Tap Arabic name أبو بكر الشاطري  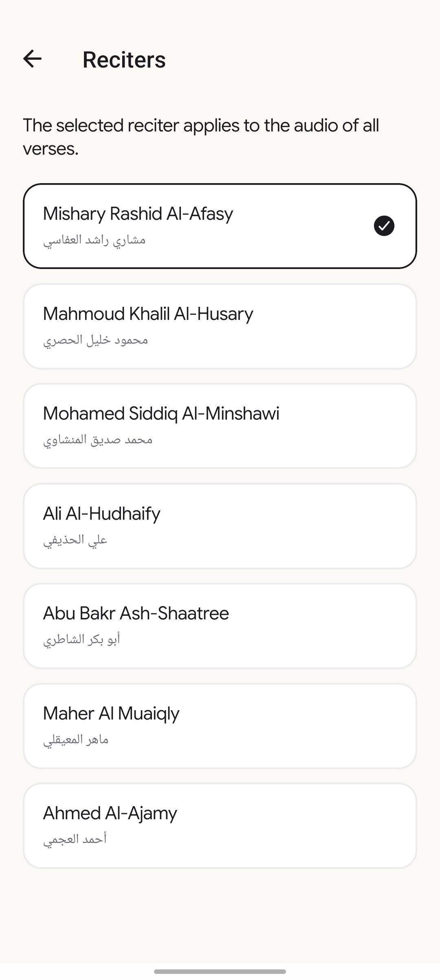click(x=81, y=639)
